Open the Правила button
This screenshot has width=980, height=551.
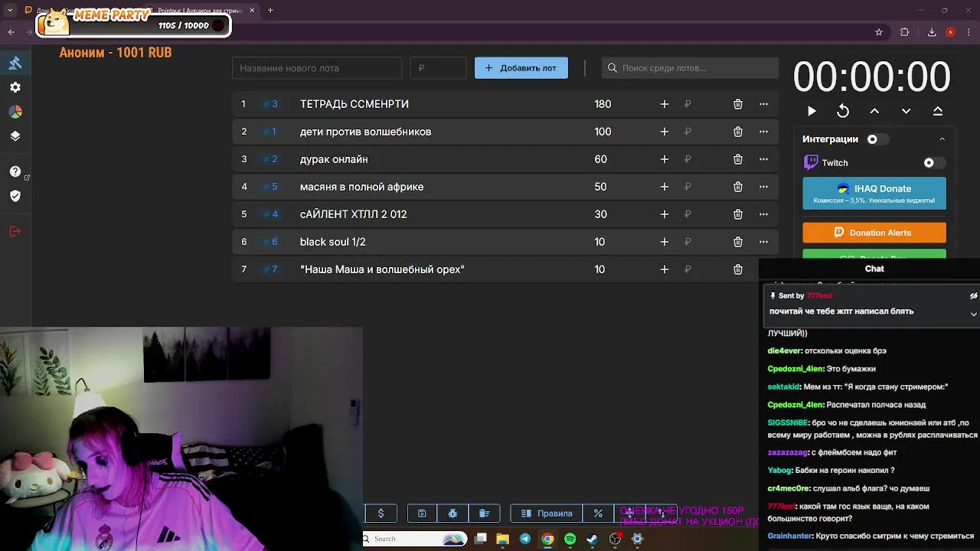pos(547,514)
